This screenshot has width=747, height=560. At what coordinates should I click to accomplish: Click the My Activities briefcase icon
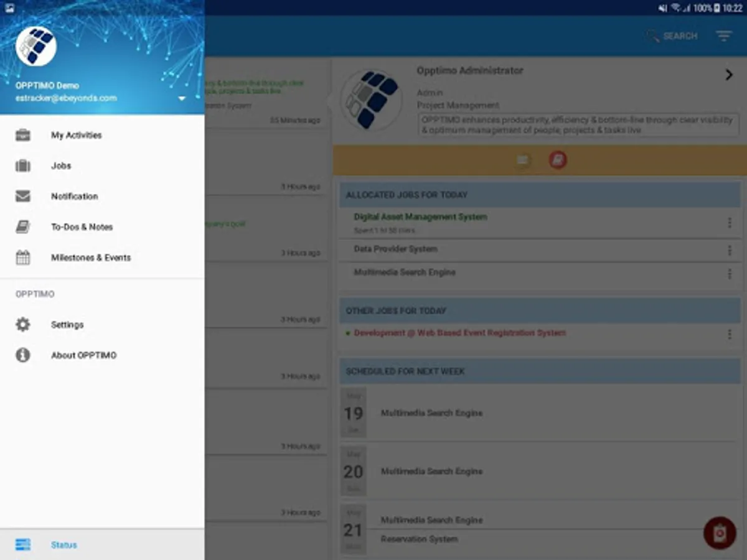(x=23, y=135)
